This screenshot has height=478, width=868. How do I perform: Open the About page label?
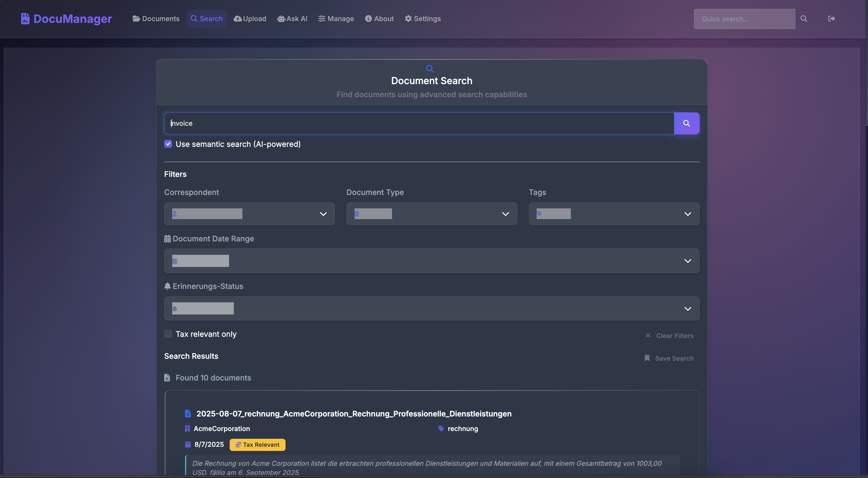point(384,18)
